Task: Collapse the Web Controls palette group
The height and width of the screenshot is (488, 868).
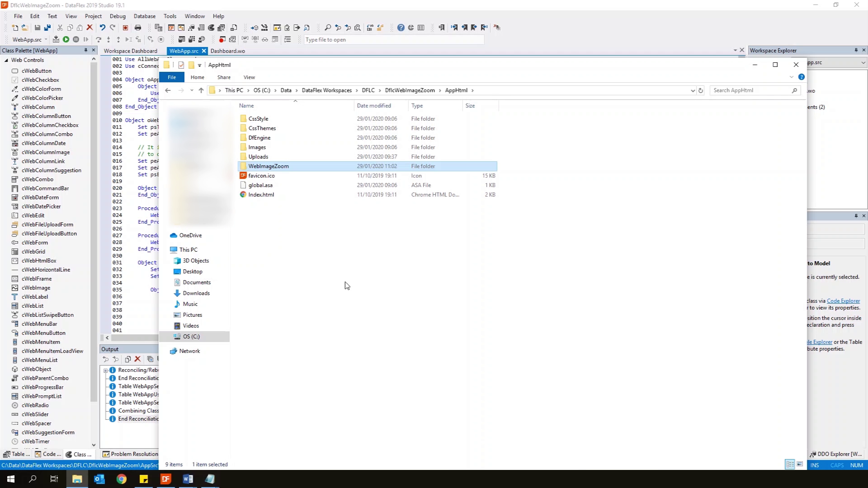Action: 6,60
